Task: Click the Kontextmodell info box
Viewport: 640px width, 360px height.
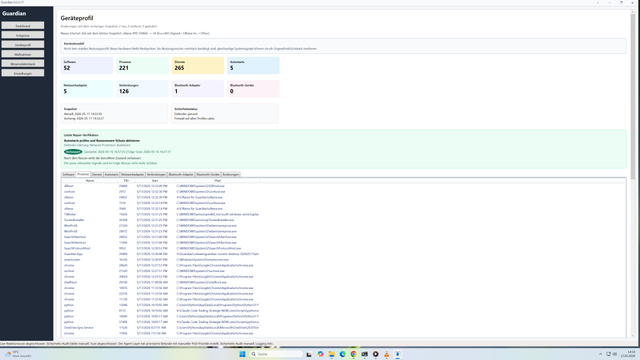Action: click(343, 46)
